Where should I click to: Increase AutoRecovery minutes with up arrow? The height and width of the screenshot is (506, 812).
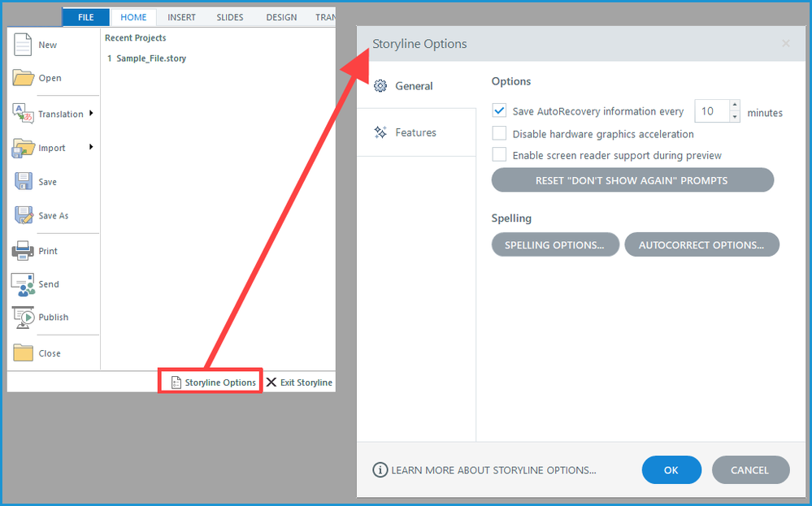(734, 105)
